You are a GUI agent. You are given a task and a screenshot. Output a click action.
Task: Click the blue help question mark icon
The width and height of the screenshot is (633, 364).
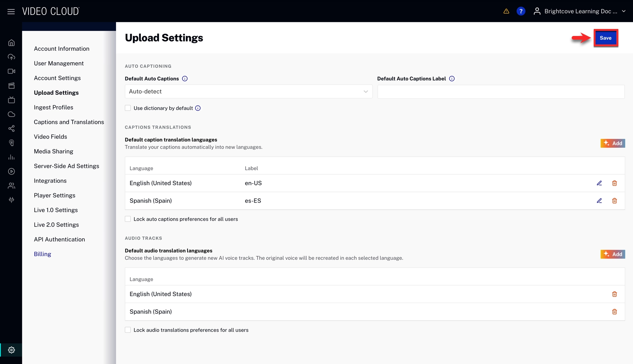[x=520, y=11]
